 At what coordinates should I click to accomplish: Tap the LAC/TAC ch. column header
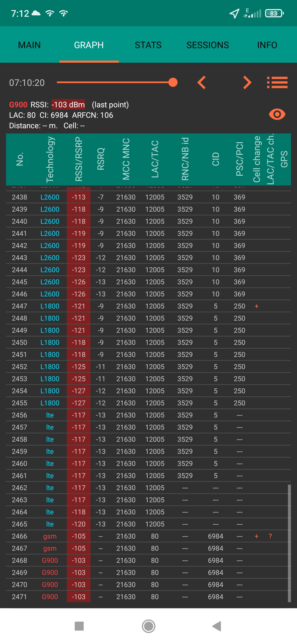click(x=270, y=159)
